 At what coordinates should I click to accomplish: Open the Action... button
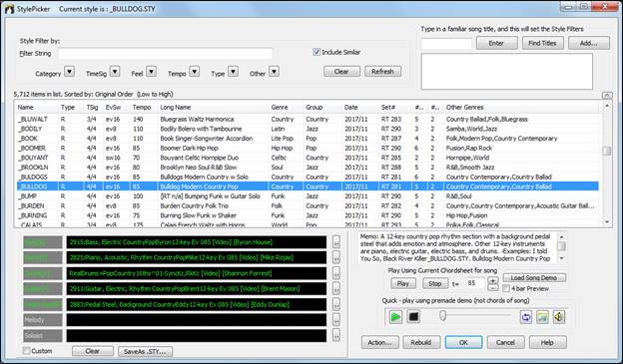point(379,342)
